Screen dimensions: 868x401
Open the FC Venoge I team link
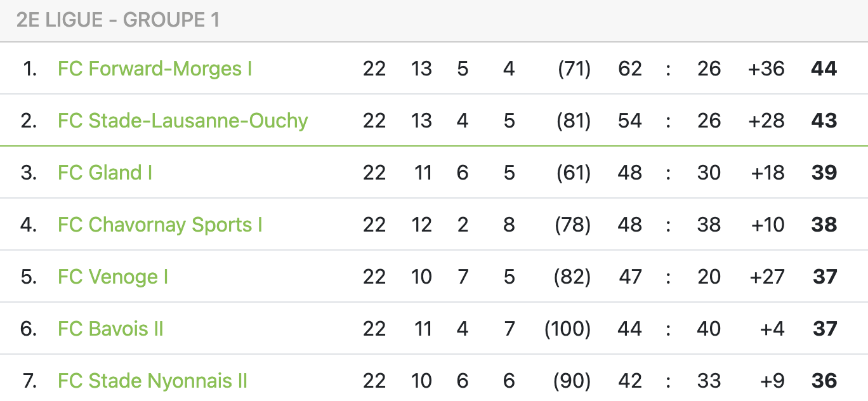click(x=113, y=277)
